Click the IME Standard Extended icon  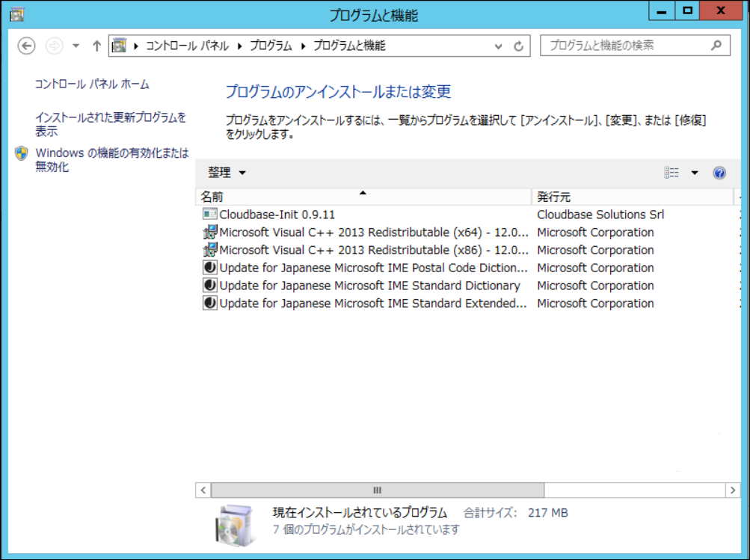pyautogui.click(x=209, y=303)
